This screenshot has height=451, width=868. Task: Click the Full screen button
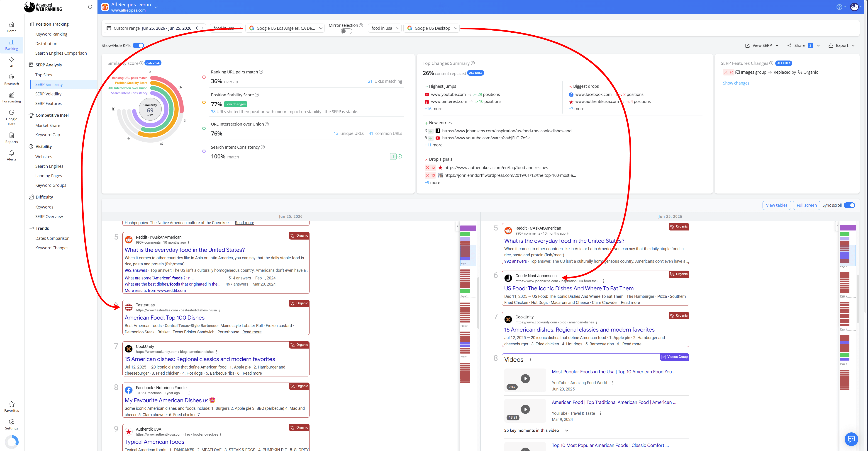(x=806, y=205)
